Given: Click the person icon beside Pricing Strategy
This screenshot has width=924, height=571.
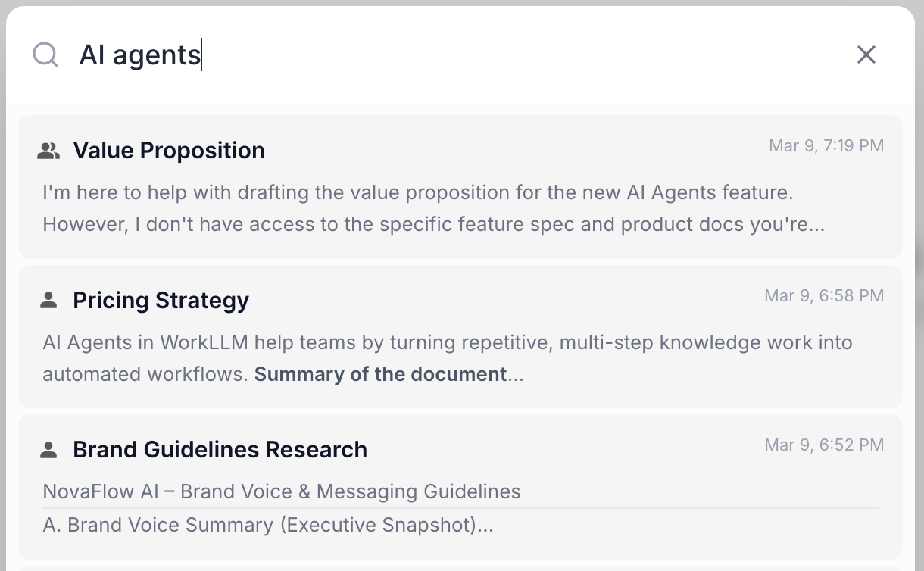Looking at the screenshot, I should [x=48, y=301].
